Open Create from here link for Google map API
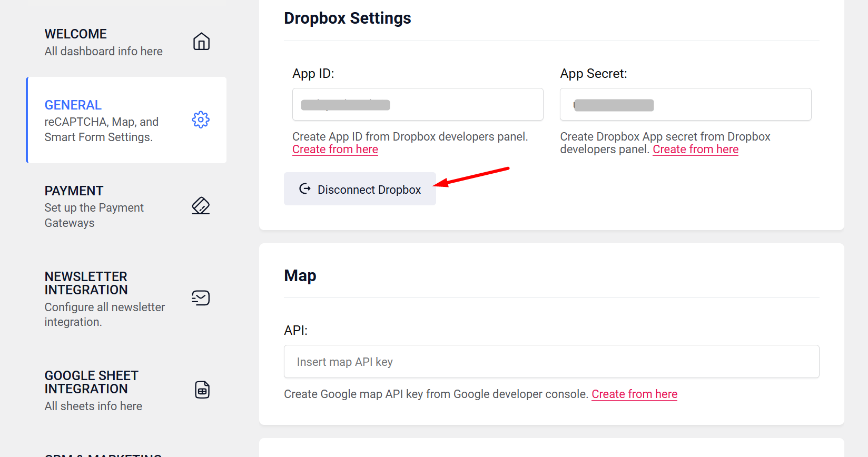 pyautogui.click(x=634, y=394)
